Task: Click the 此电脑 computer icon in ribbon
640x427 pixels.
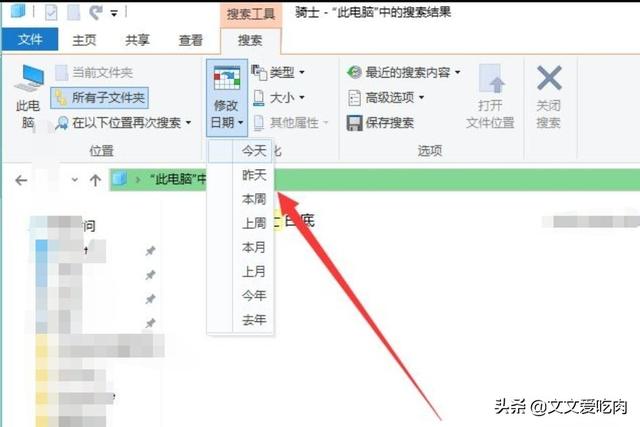Action: pos(29,78)
